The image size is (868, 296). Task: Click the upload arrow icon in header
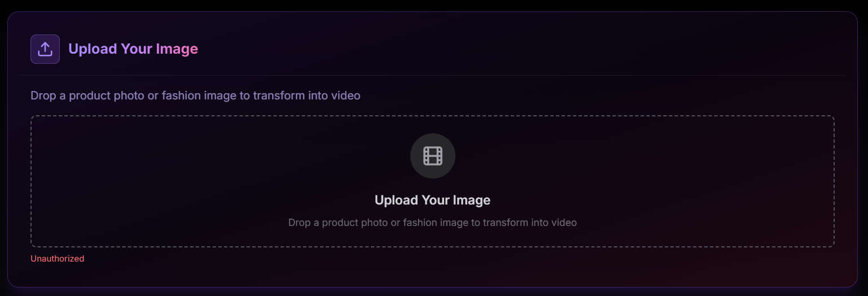coord(45,49)
